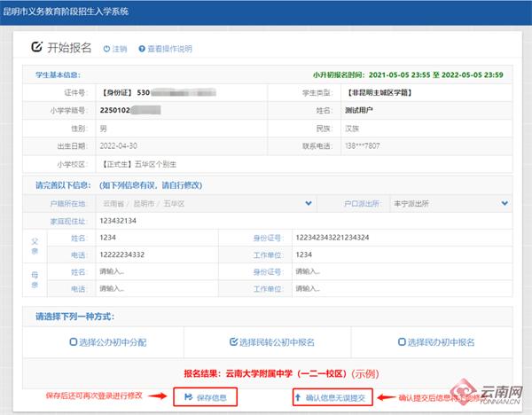Click the father's 电话 input field

click(x=157, y=254)
